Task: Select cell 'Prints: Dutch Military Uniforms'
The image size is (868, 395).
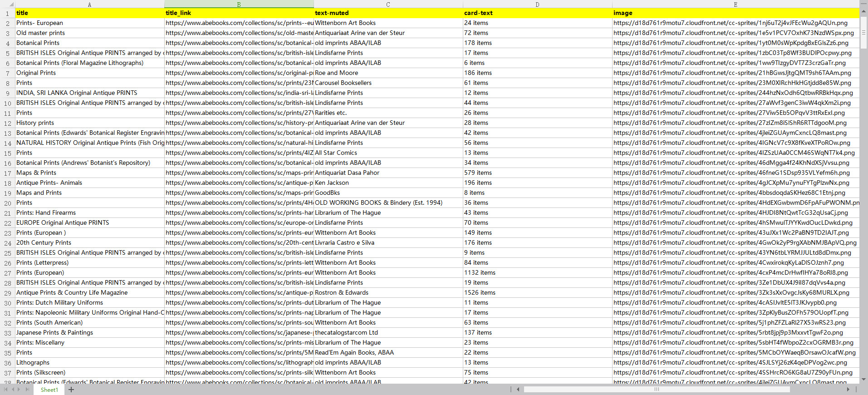Action: click(x=89, y=303)
